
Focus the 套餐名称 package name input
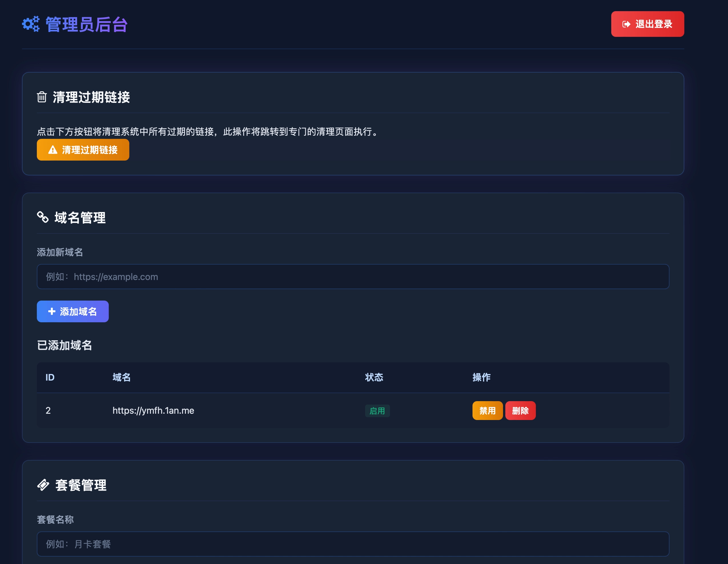pos(353,544)
